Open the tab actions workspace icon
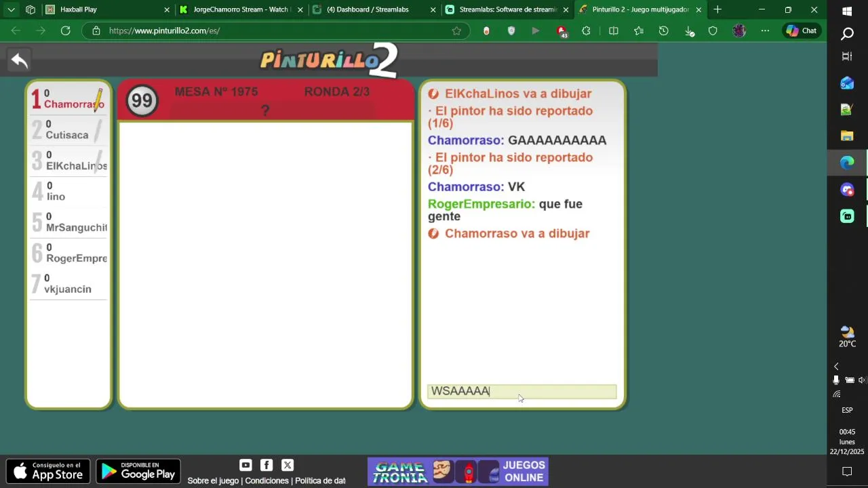Viewport: 868px width, 488px height. click(31, 9)
